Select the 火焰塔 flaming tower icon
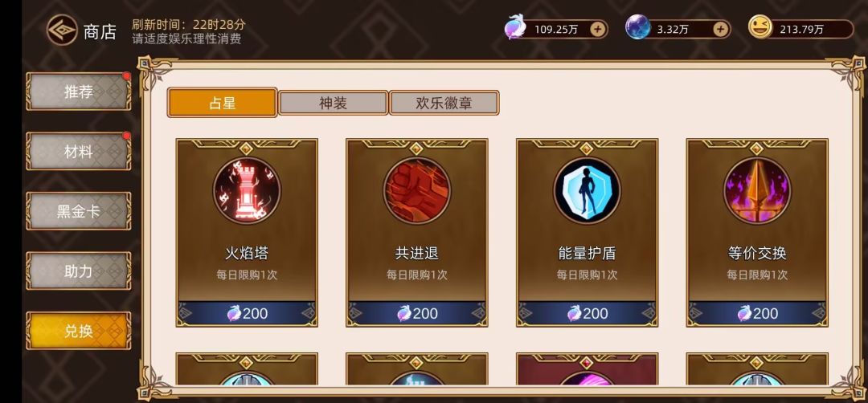Screen dimensions: 868x403 click(x=247, y=191)
